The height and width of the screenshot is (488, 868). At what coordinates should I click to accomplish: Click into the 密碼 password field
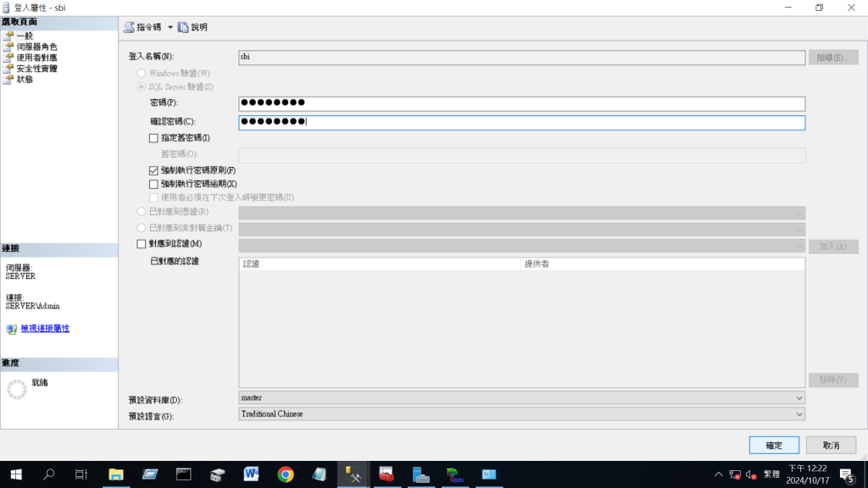(x=521, y=103)
